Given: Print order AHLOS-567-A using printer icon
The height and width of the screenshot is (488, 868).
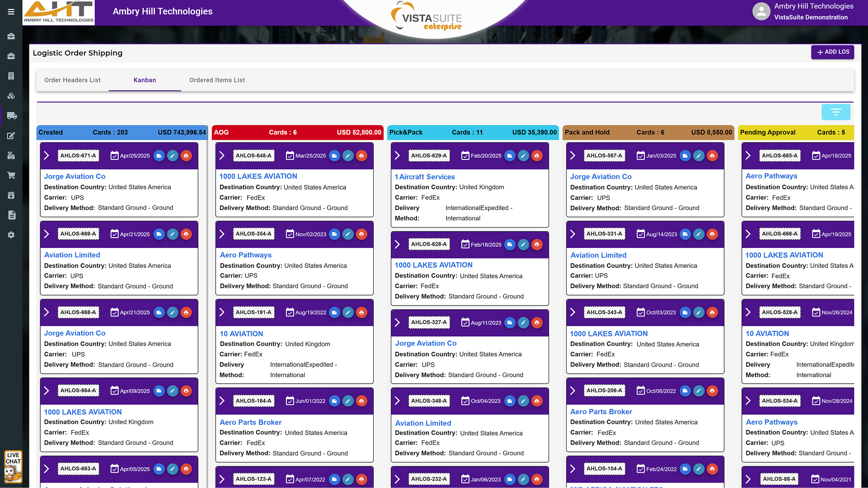Looking at the screenshot, I should (x=712, y=156).
